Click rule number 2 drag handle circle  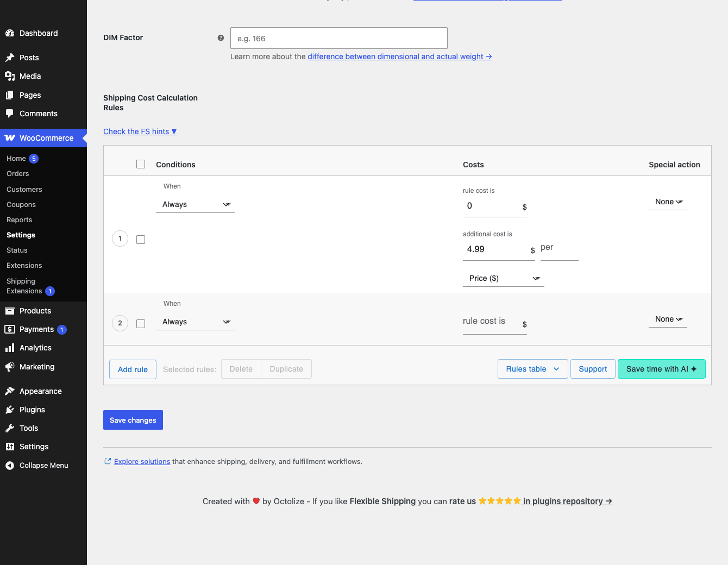click(120, 323)
